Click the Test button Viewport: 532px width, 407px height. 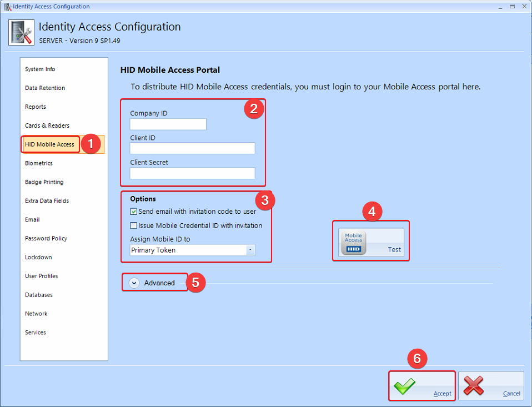coord(371,242)
